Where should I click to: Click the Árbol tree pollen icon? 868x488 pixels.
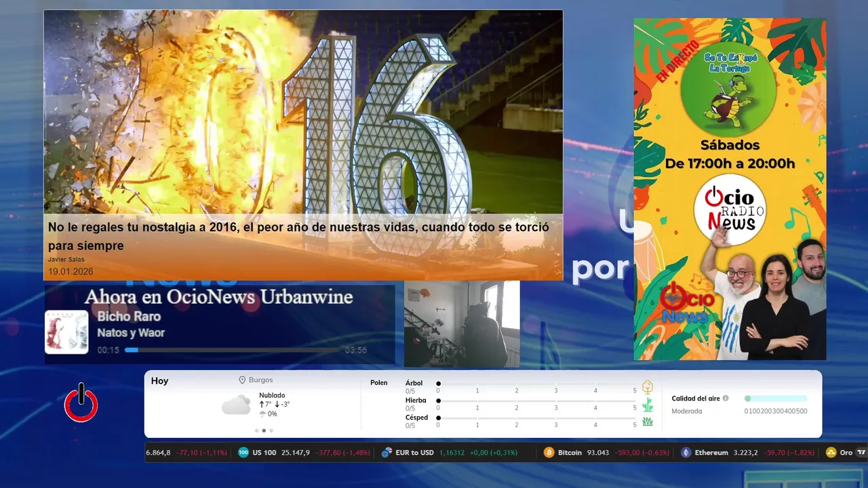click(648, 387)
